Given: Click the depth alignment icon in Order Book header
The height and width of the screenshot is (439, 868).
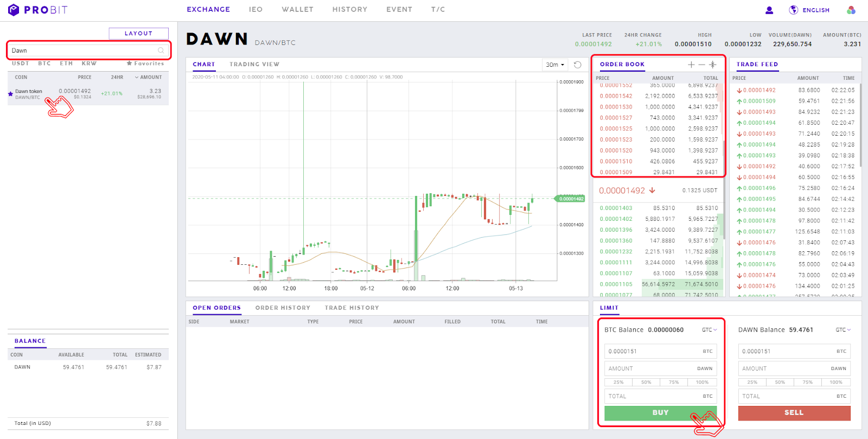Looking at the screenshot, I should click(713, 65).
